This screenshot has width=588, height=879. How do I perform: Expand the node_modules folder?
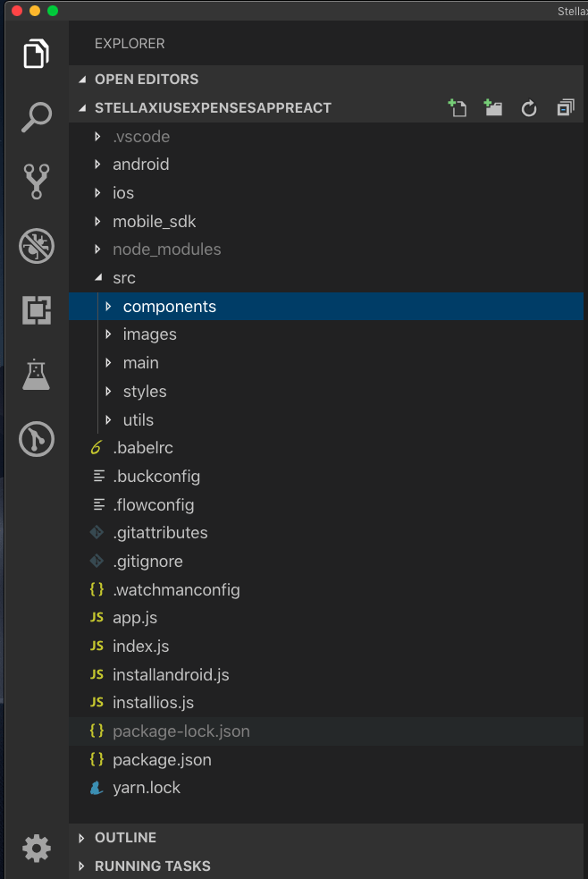click(326, 249)
